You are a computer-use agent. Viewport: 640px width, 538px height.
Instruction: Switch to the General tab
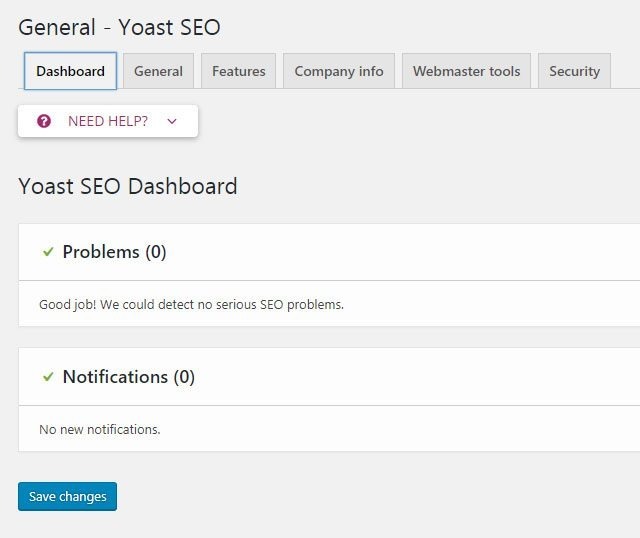pos(158,71)
